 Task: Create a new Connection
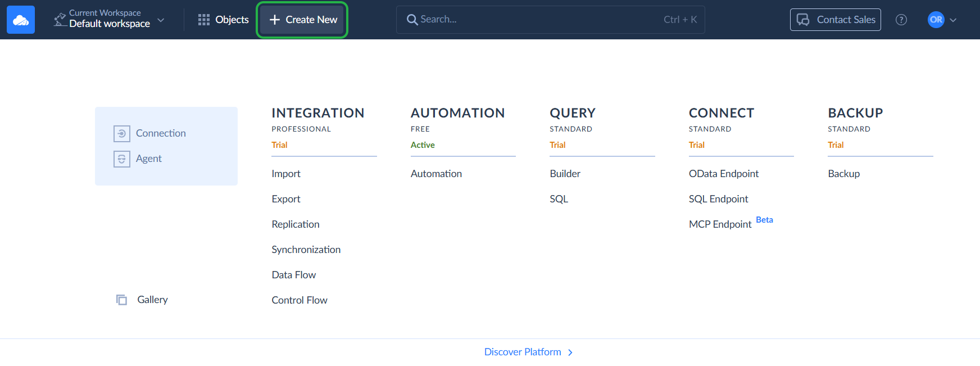pyautogui.click(x=161, y=133)
